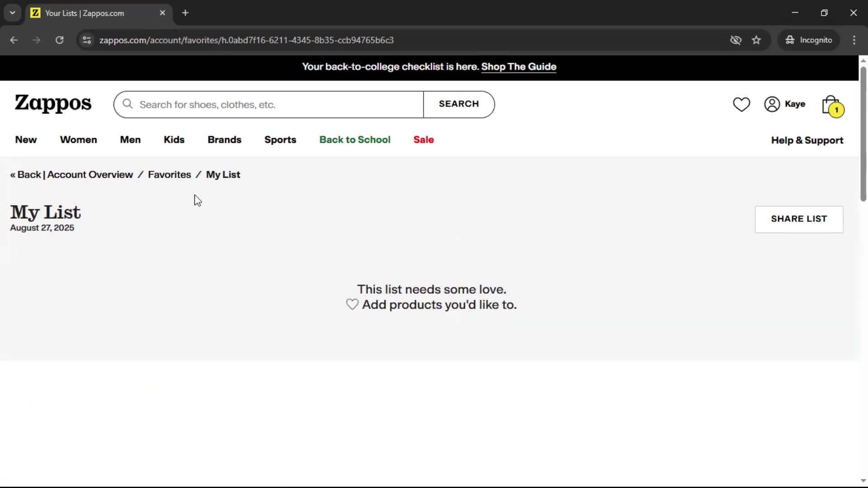Open the Men menu category
Screen dimensions: 868x488
pyautogui.click(x=130, y=140)
